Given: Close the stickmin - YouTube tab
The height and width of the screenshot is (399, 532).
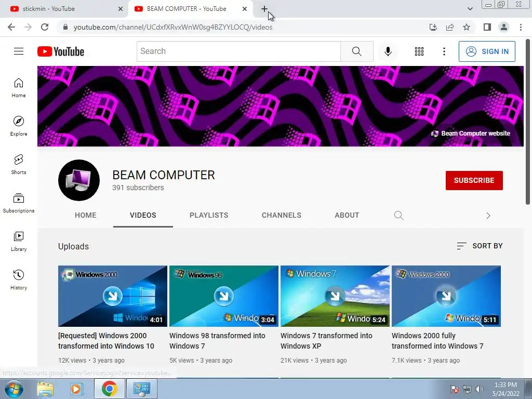Looking at the screenshot, I should [x=121, y=9].
